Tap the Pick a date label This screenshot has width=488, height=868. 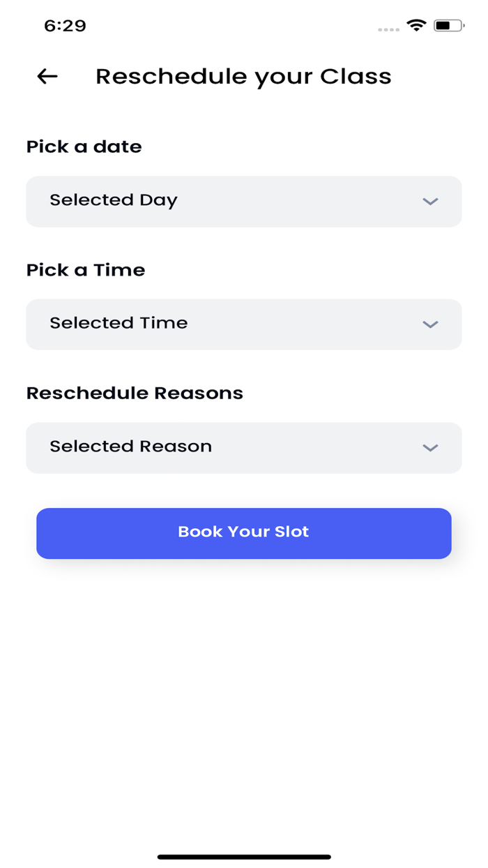pos(84,147)
